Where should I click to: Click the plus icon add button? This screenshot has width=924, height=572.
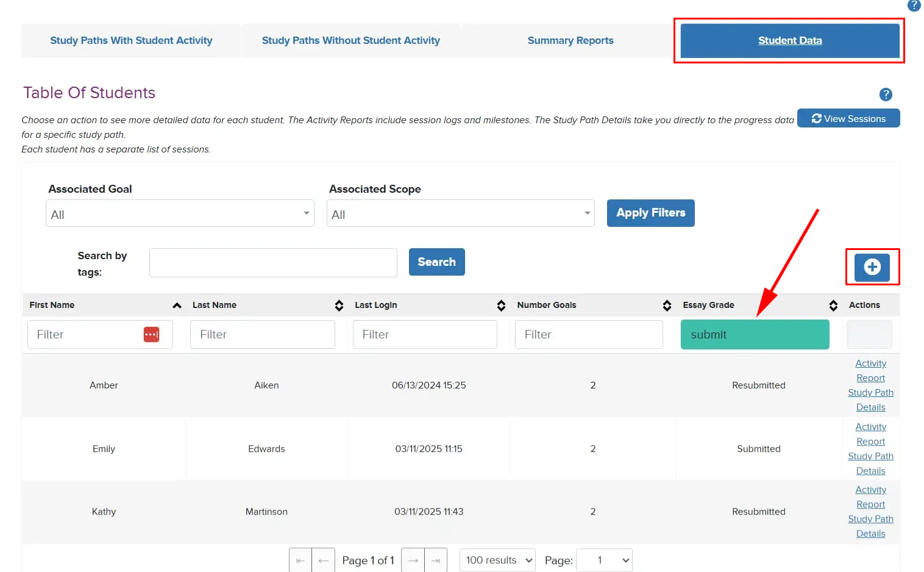872,267
